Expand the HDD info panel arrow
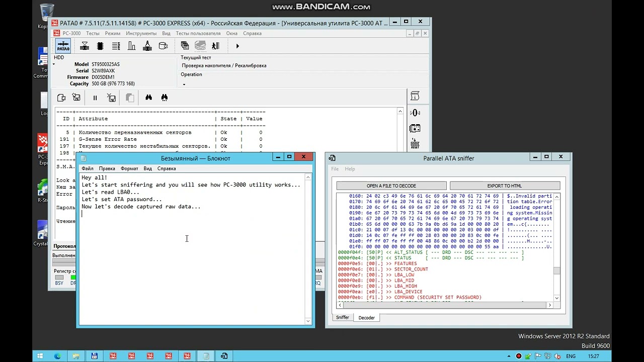 (54, 64)
